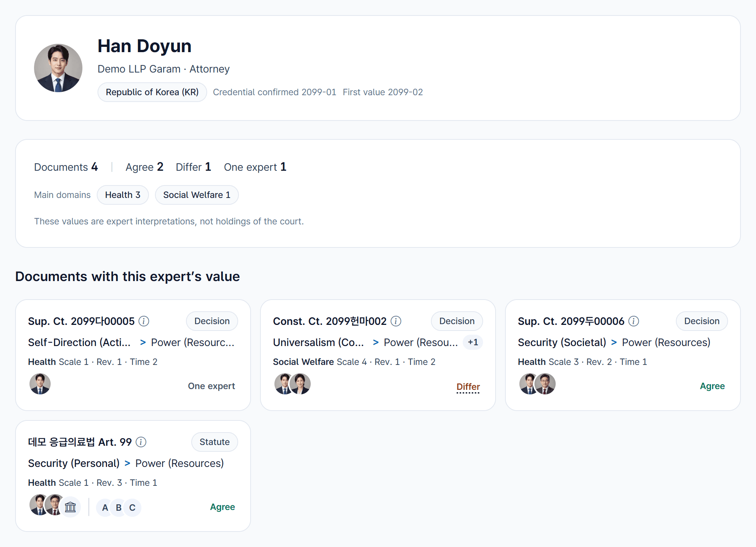
Task: Click Security (Societal) value text
Action: coord(562,342)
